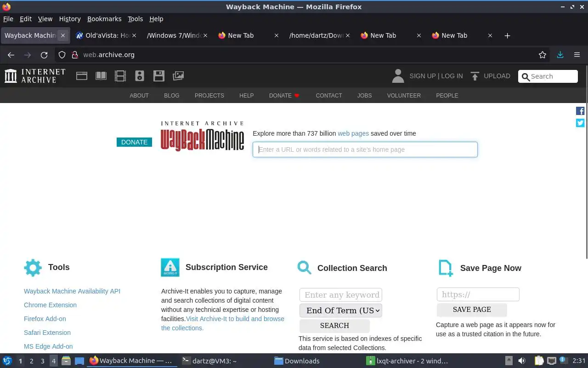This screenshot has width=588, height=368.
Task: Click the Internet Archive logo
Action: coord(35,76)
